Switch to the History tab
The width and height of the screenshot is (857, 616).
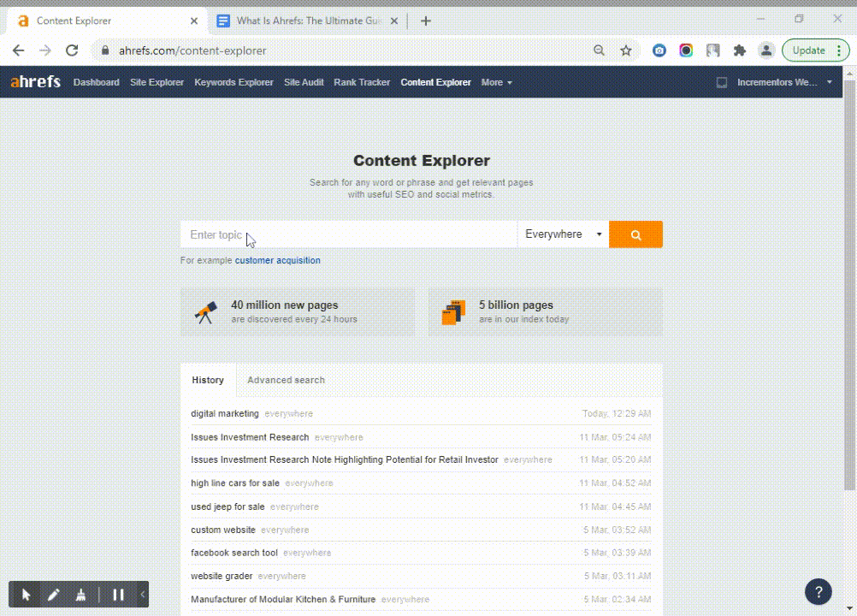pos(208,380)
